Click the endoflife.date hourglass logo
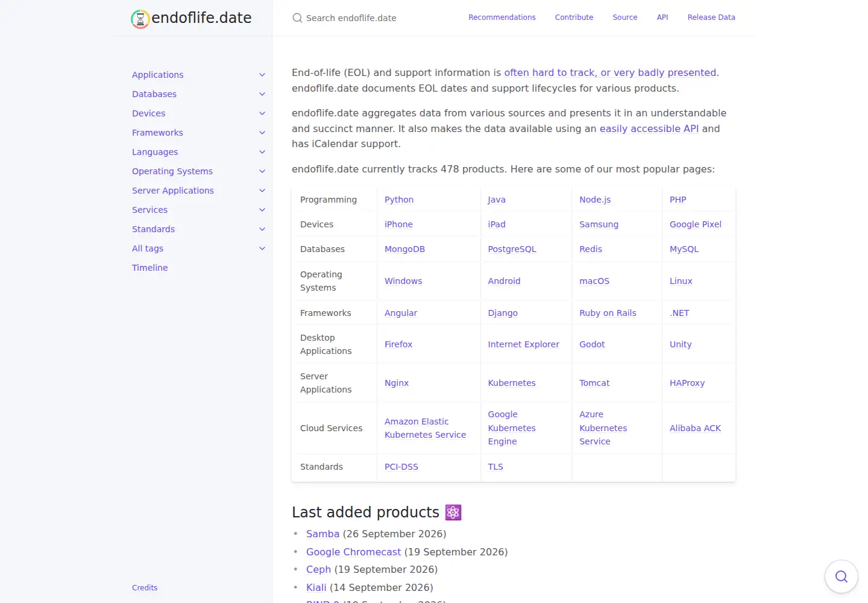This screenshot has height=603, width=868. tap(140, 19)
